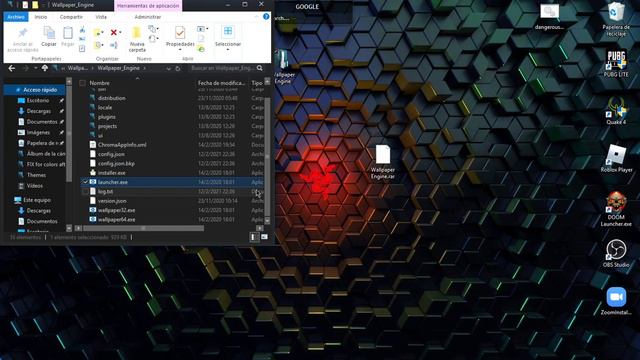Open the PUBG LITE desktop shortcut
Viewport: 640px width, 360px height.
pyautogui.click(x=616, y=64)
